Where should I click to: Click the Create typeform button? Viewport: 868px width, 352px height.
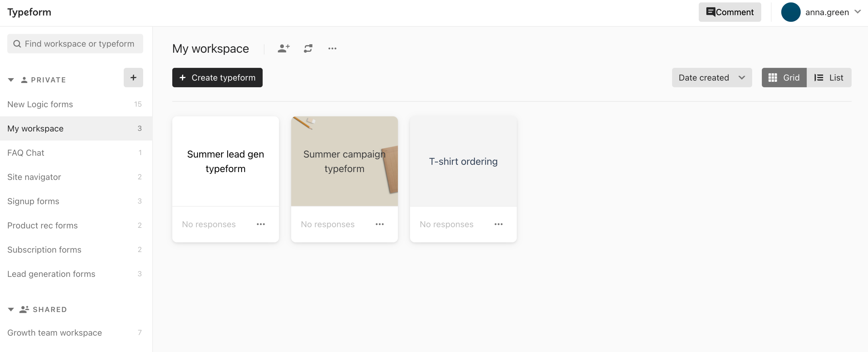[x=217, y=78]
